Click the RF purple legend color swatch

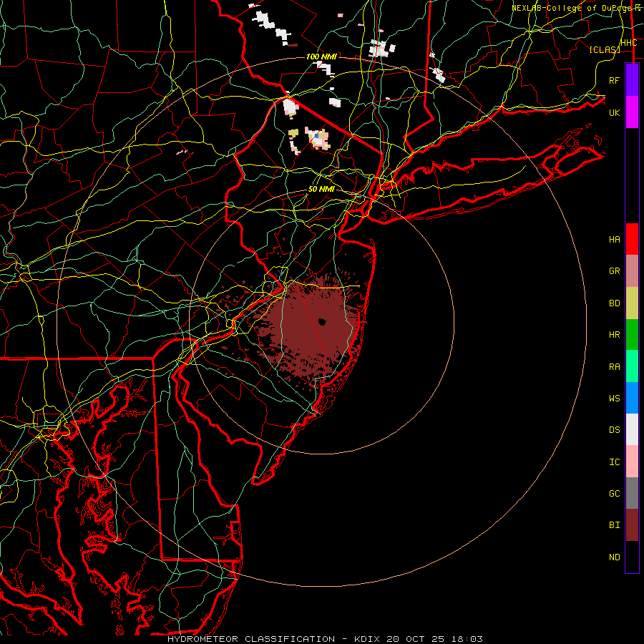coord(632,79)
